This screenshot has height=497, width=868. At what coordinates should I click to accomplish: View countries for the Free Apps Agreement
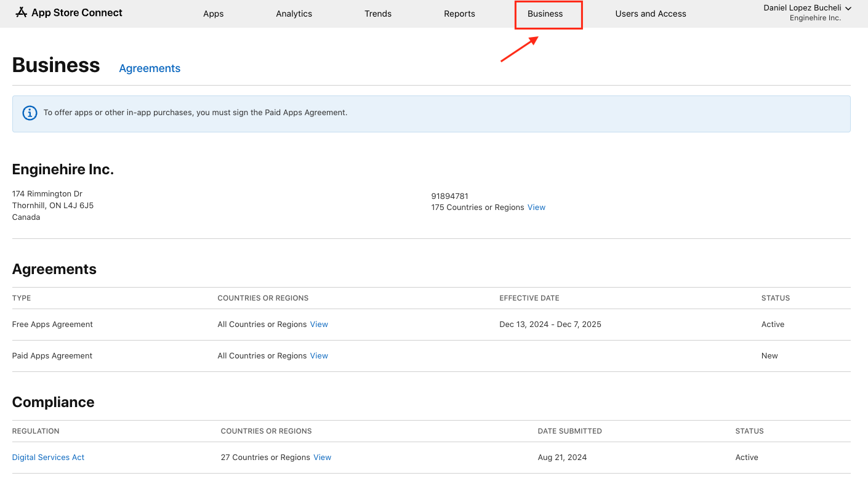[x=319, y=324]
